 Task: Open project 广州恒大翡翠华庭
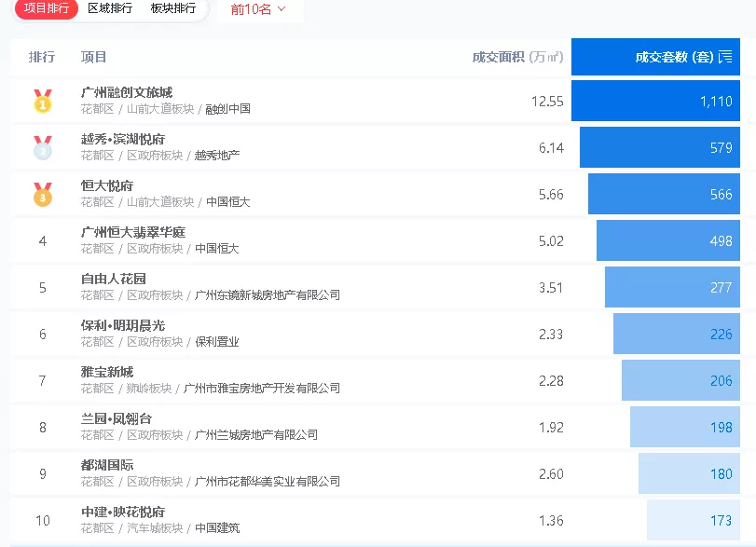[133, 232]
